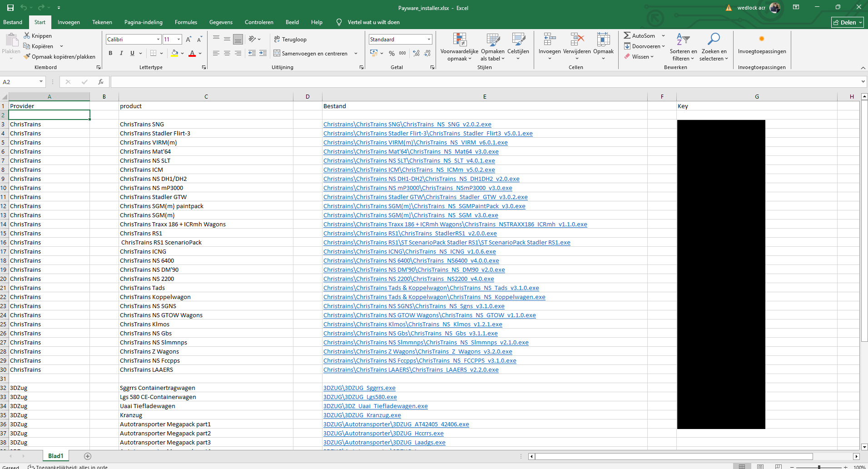Open Voorwaardelijke opmaak icon

(x=459, y=40)
